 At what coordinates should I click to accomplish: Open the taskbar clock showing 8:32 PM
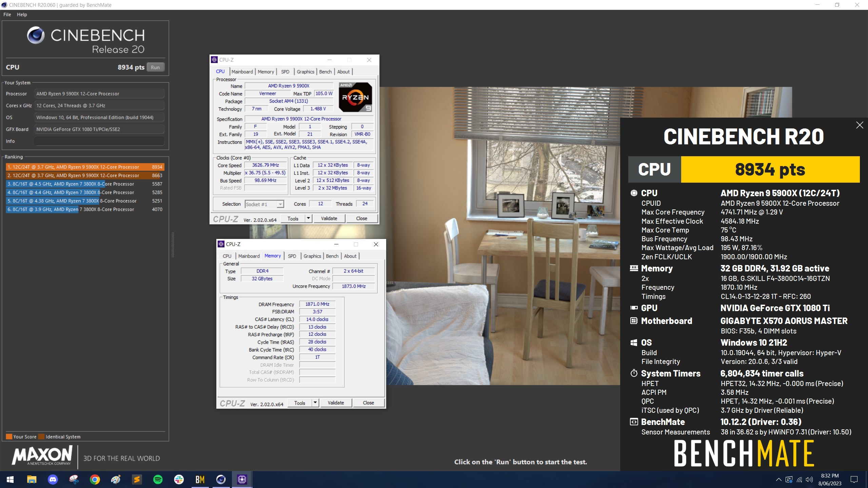point(830,480)
